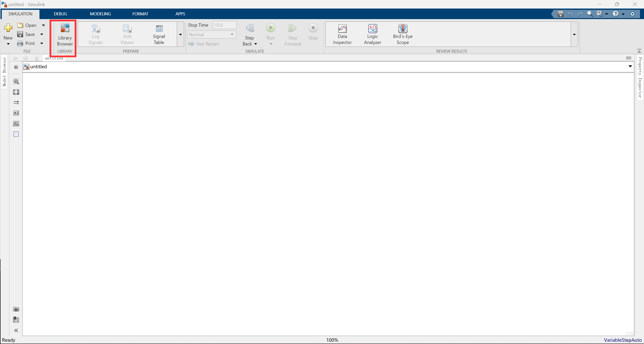
Task: Open the Library Browser
Action: pos(65,34)
